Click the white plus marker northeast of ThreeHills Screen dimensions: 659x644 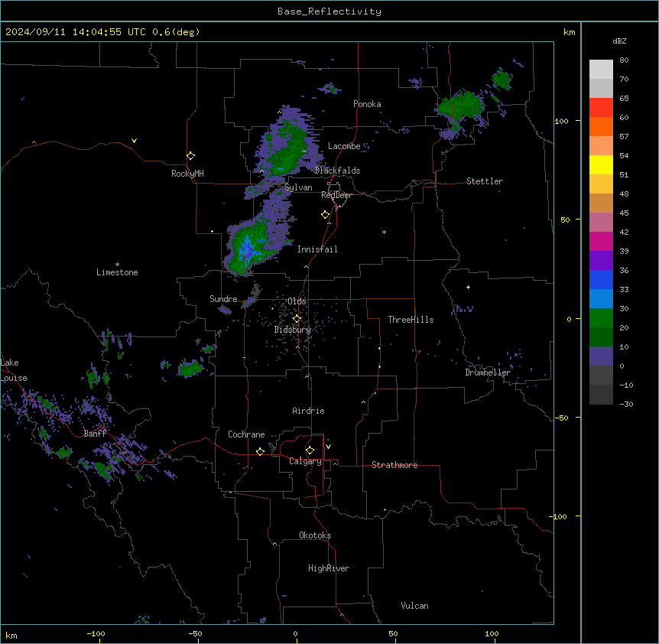[x=468, y=287]
